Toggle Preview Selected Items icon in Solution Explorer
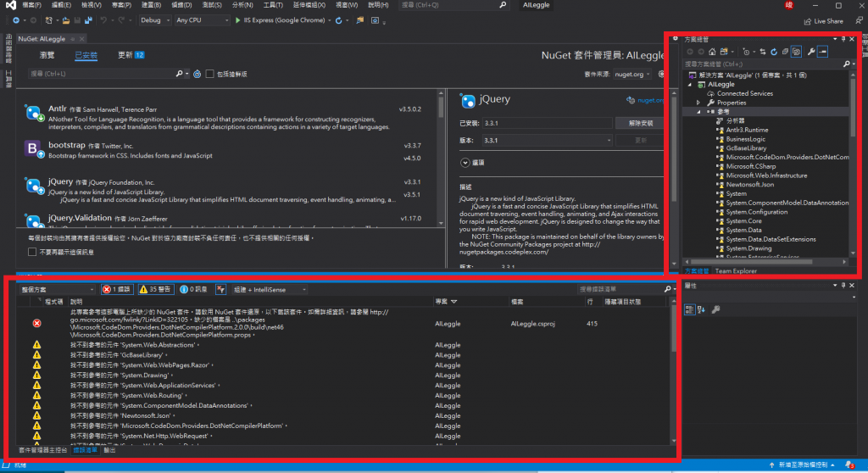 tap(822, 52)
